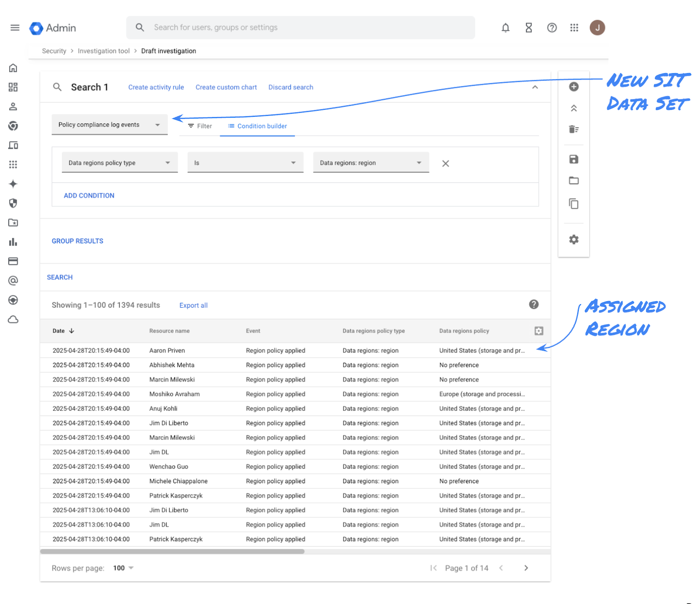Collapse Search 1 panel chevron
Viewport: 700px width, 604px height.
(535, 87)
